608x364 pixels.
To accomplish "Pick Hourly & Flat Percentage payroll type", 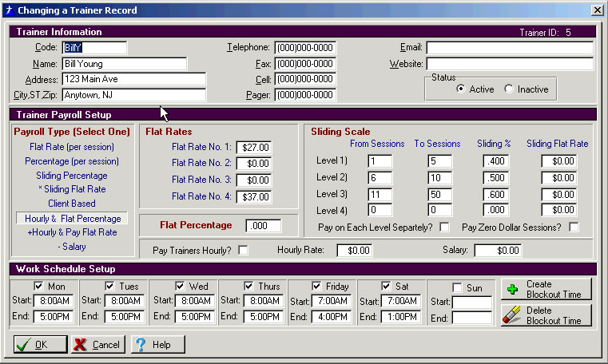I will (x=72, y=218).
